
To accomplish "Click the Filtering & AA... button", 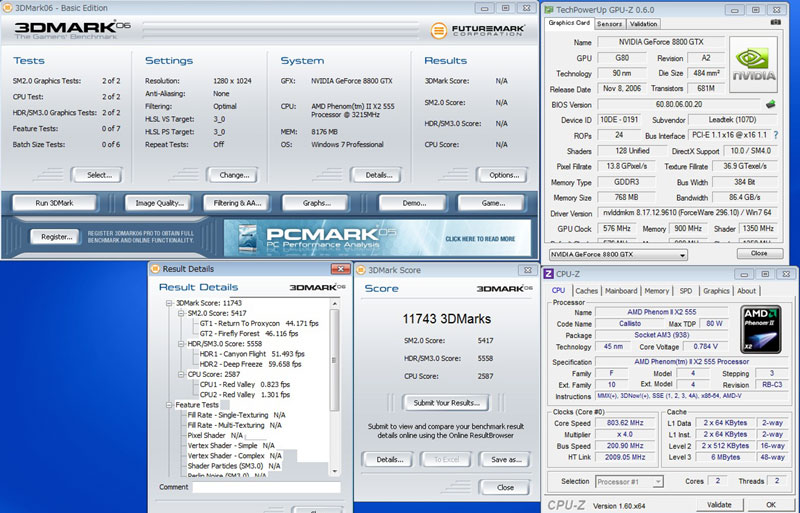I will click(236, 203).
